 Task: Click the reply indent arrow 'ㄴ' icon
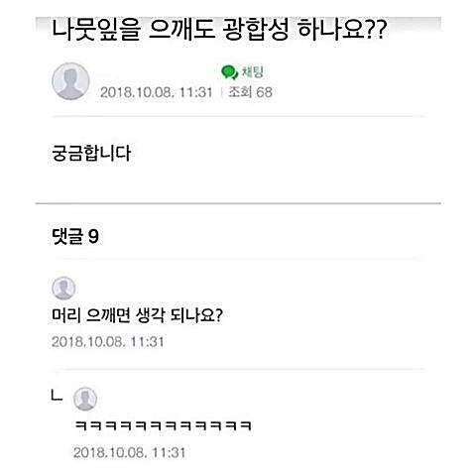(57, 396)
